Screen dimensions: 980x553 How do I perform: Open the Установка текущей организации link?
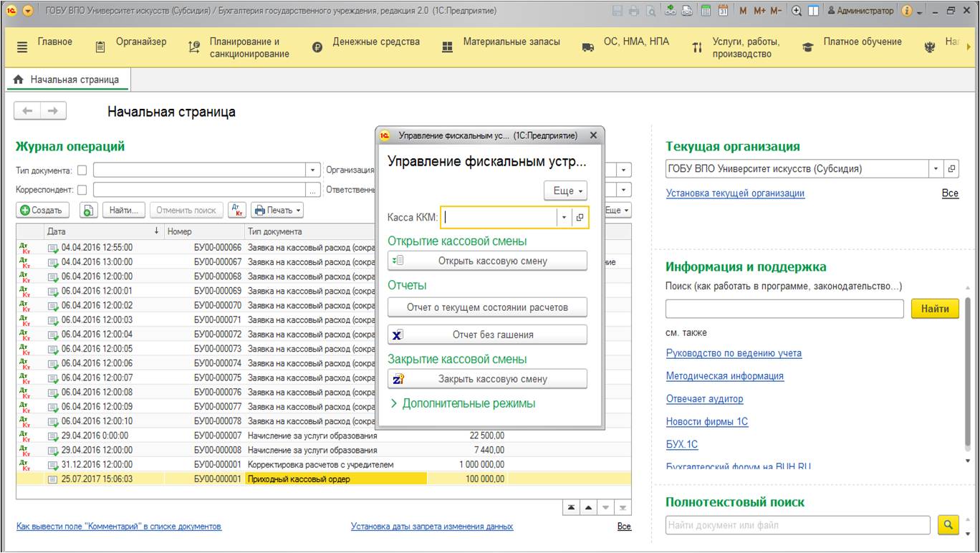click(x=735, y=193)
